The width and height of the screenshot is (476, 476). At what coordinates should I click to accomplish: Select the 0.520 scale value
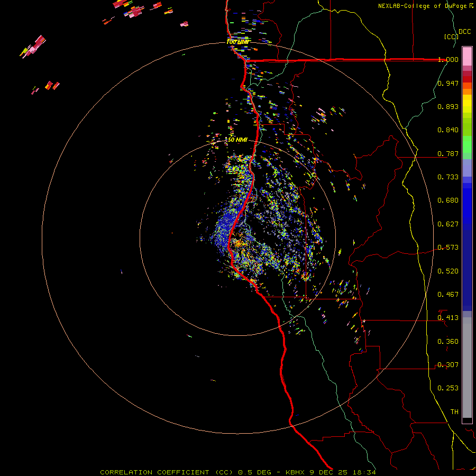pos(448,271)
